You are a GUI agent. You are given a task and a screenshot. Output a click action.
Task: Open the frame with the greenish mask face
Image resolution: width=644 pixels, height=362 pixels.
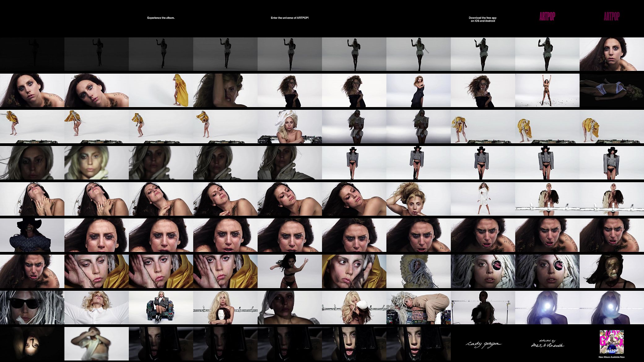pyautogui.click(x=612, y=271)
